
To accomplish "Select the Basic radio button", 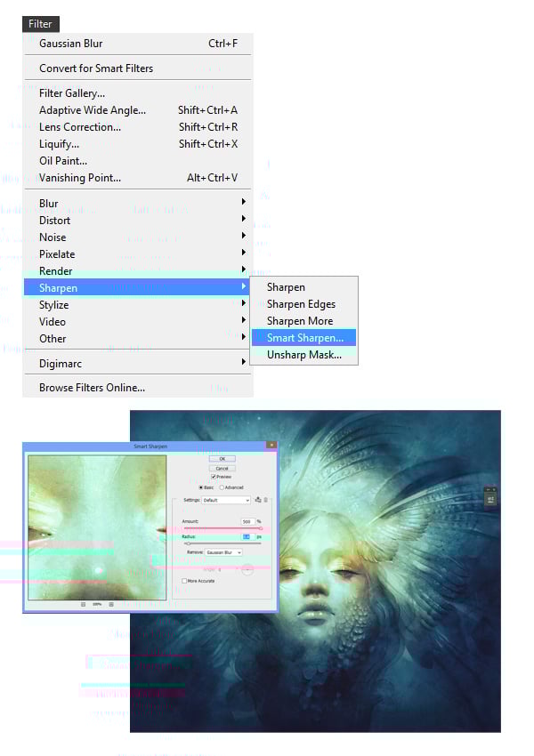I will pyautogui.click(x=200, y=487).
